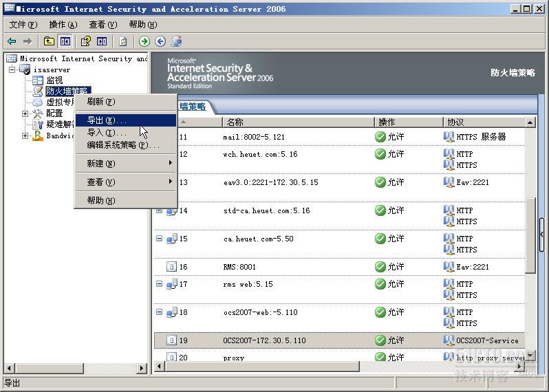Toggle the show/hide task pane icon
This screenshot has height=392, width=549.
102,41
